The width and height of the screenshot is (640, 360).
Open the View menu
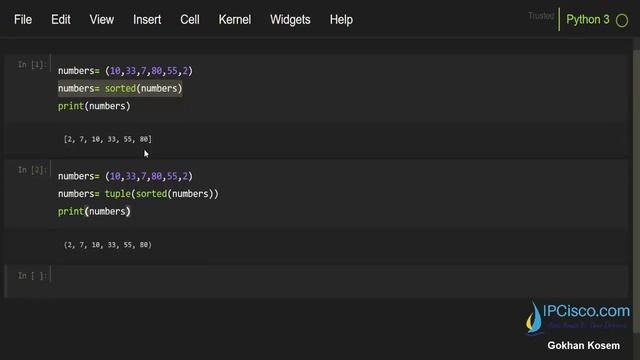pyautogui.click(x=102, y=20)
